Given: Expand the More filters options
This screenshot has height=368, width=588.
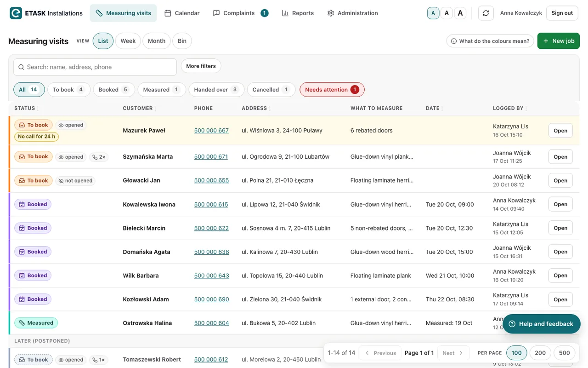Looking at the screenshot, I should 201,66.
